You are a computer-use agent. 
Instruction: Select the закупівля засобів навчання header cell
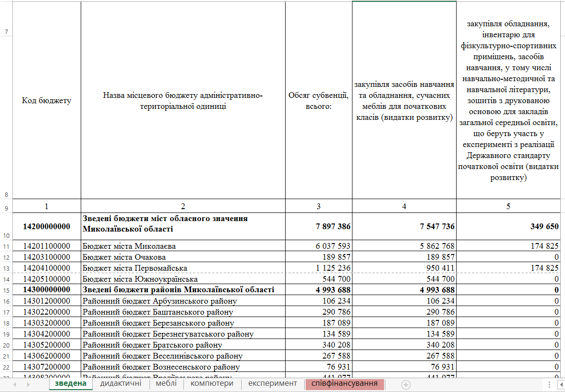(x=405, y=101)
